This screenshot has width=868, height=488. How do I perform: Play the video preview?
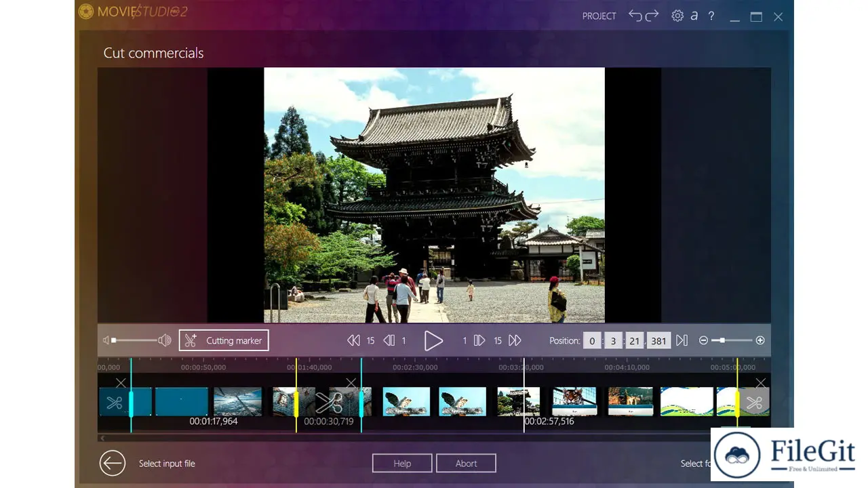(433, 340)
